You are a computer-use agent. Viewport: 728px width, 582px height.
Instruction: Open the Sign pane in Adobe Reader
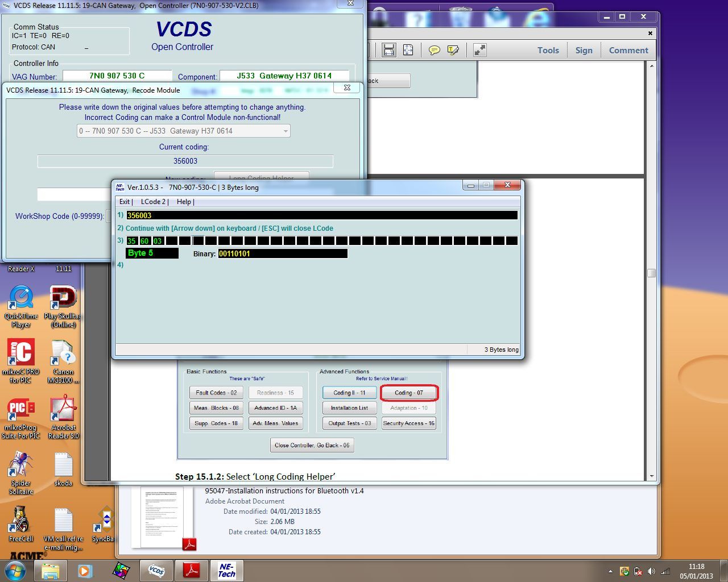click(x=584, y=50)
